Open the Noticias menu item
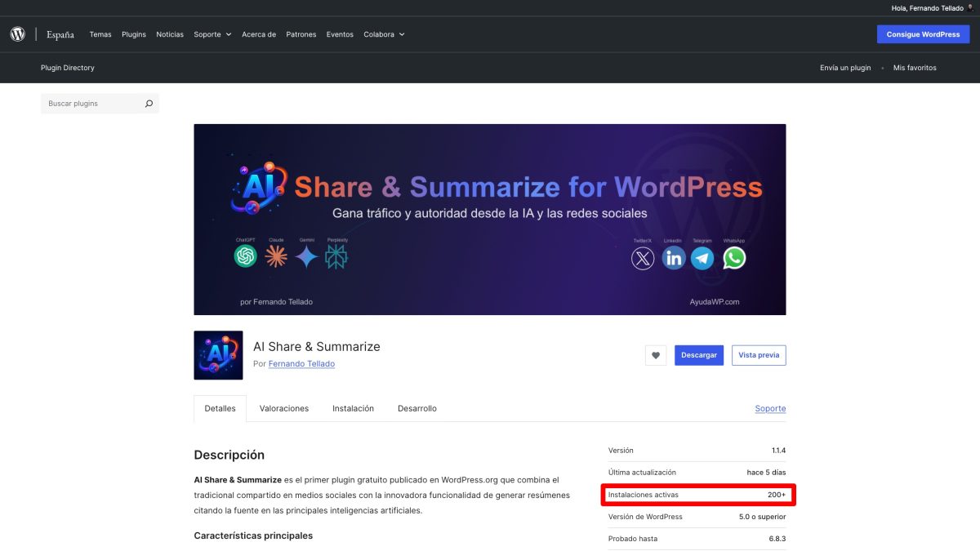980x551 pixels. (169, 34)
